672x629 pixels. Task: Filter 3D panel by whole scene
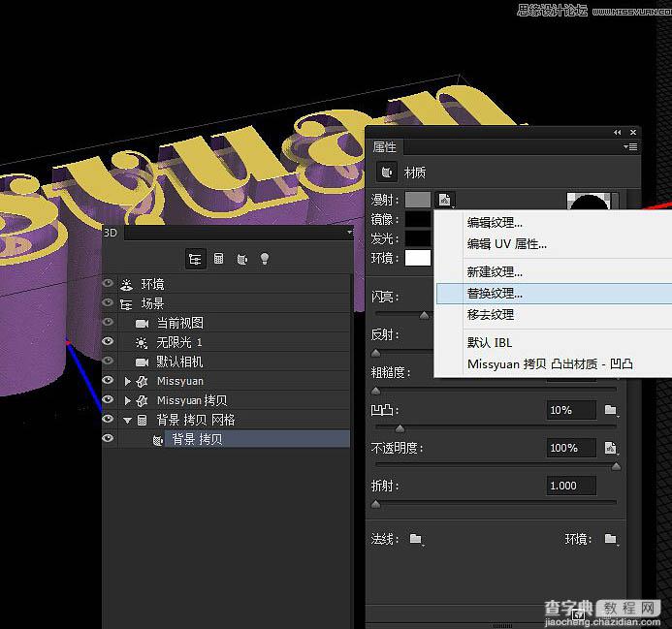(x=195, y=259)
